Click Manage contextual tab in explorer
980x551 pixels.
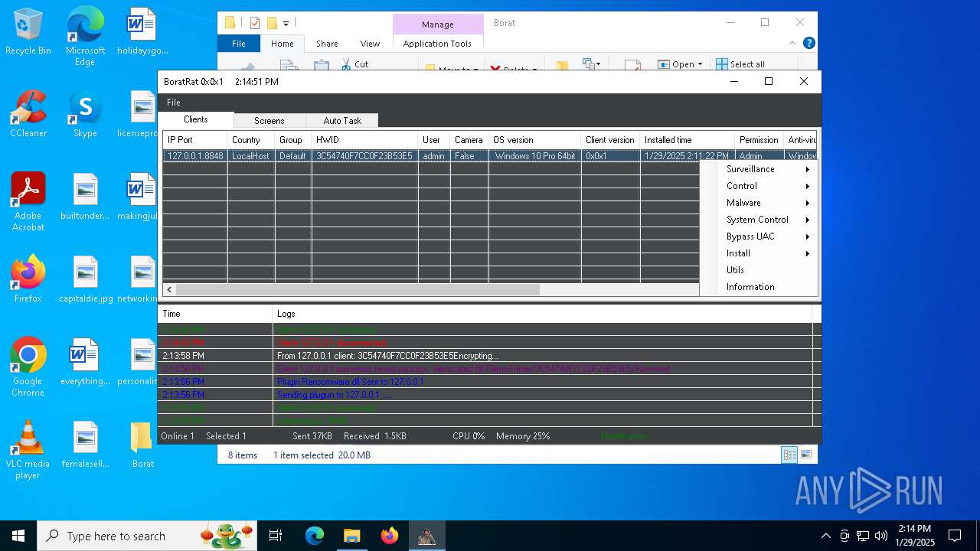[438, 24]
